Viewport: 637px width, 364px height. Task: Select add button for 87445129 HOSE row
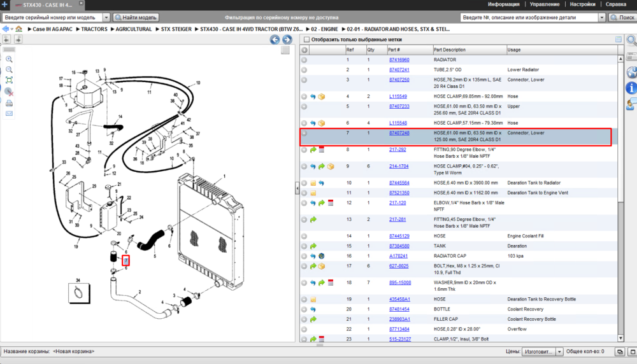pos(304,236)
